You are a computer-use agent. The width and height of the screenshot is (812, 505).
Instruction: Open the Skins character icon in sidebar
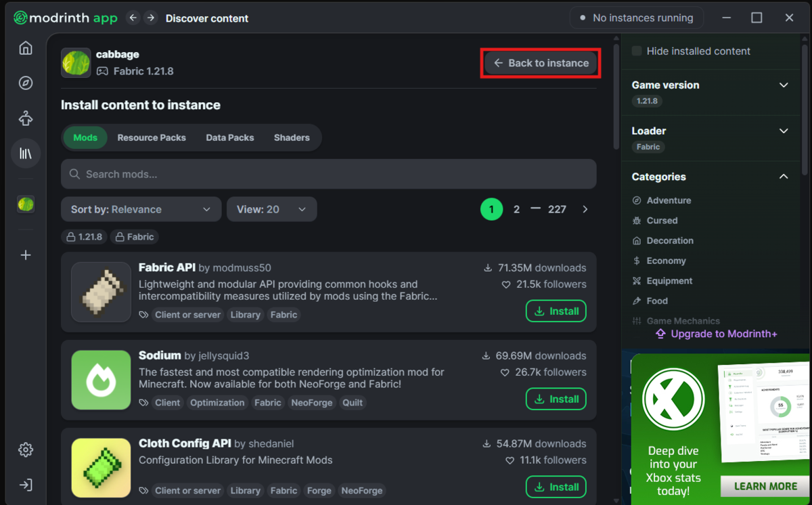pyautogui.click(x=26, y=118)
